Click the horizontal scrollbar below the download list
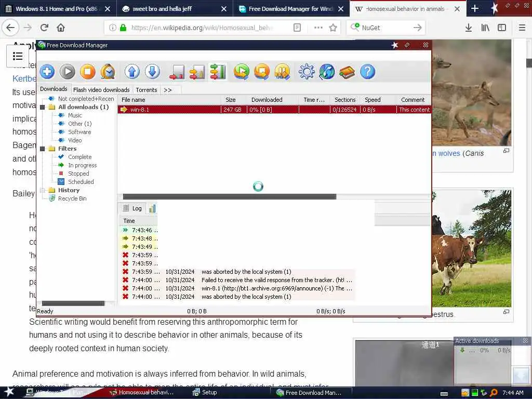The height and width of the screenshot is (399, 532). coord(229,196)
